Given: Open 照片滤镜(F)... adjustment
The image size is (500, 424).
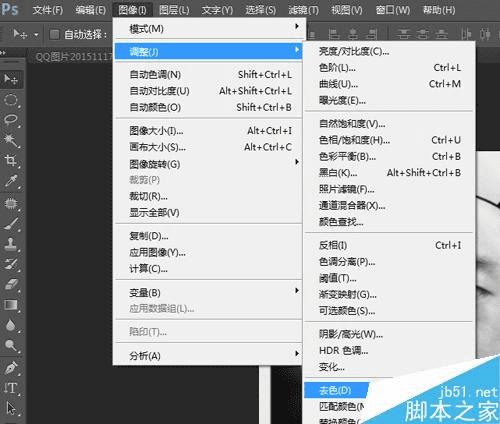Looking at the screenshot, I should 389,189.
